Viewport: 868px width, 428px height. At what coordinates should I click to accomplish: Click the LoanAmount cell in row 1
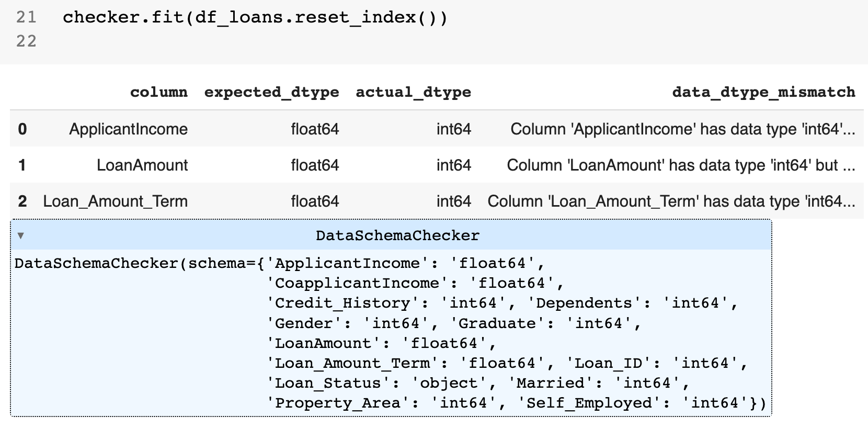click(x=142, y=165)
